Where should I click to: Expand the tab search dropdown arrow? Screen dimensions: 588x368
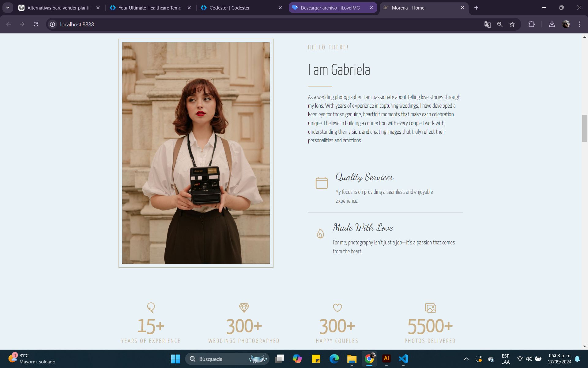click(8, 8)
